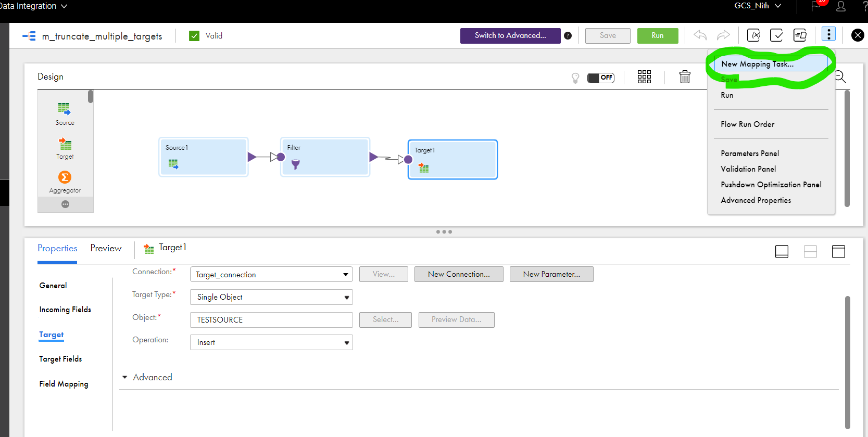
Task: Show more transformations with palette ellipsis
Action: (x=65, y=204)
